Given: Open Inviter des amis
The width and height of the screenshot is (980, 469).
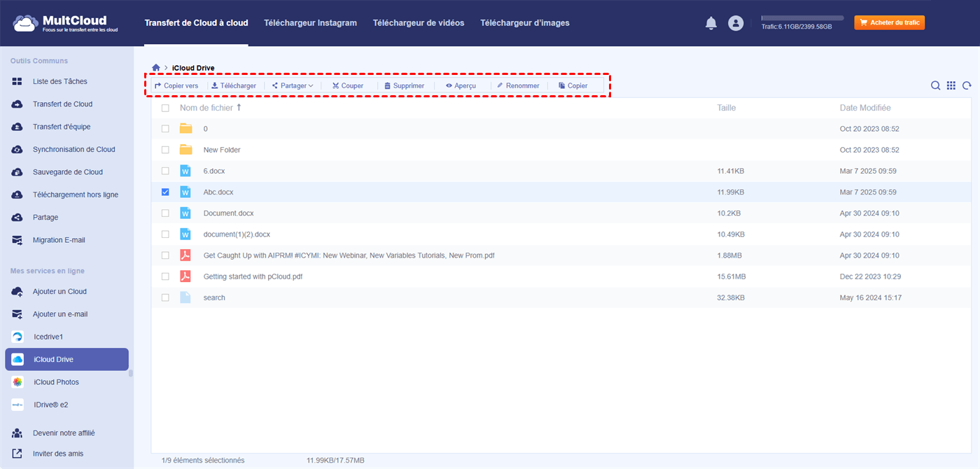Looking at the screenshot, I should (58, 454).
